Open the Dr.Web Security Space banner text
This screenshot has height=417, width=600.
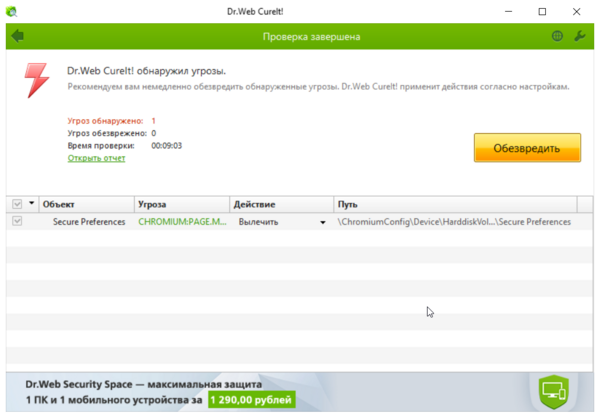[x=143, y=384]
